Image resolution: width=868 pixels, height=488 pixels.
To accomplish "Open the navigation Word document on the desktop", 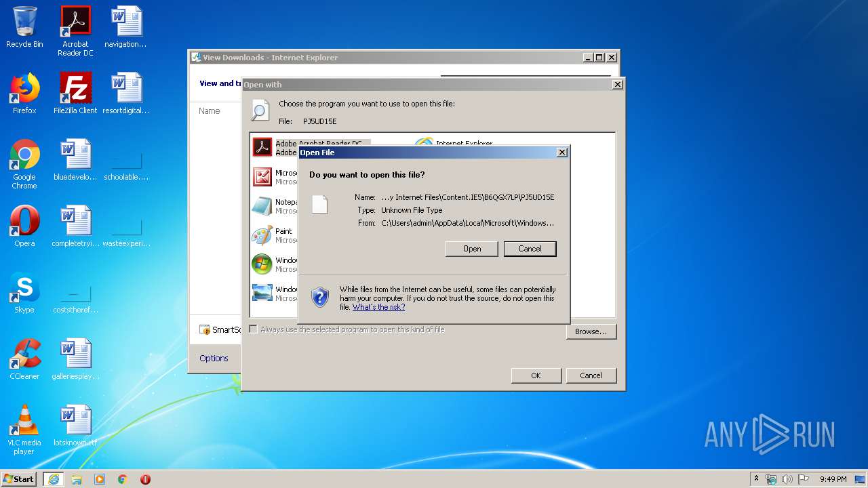I will pos(126,27).
